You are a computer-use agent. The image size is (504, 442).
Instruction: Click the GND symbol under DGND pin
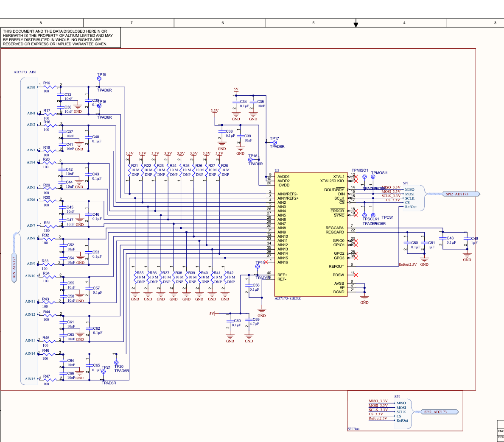click(x=364, y=299)
